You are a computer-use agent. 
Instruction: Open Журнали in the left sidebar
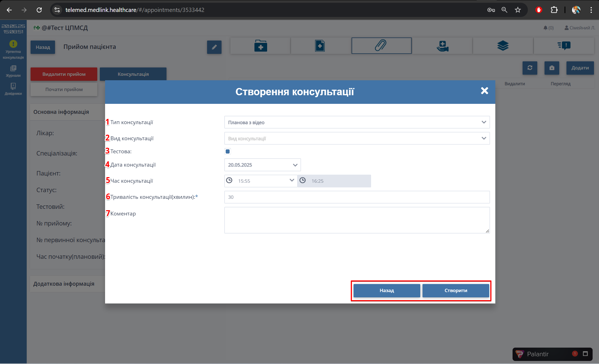(13, 71)
